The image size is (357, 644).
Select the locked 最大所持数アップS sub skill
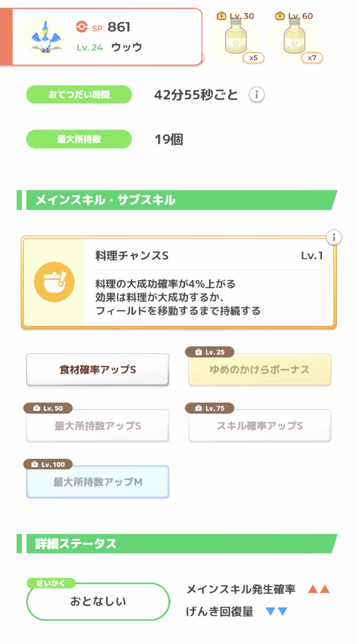98,426
